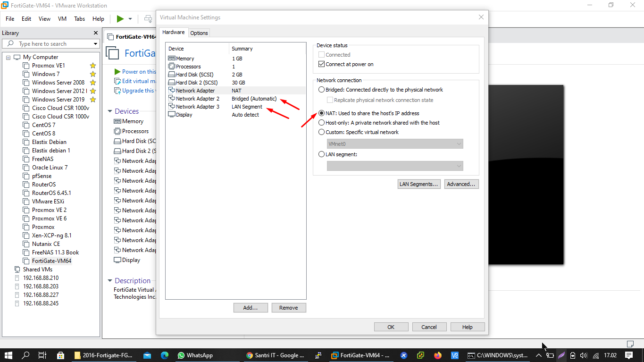
Task: Open the VMnet0 custom network dropdown
Action: (x=395, y=144)
